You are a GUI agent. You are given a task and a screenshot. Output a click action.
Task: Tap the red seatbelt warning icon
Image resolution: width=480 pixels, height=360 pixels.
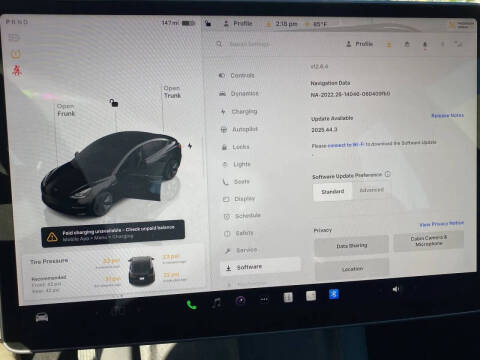click(x=17, y=70)
